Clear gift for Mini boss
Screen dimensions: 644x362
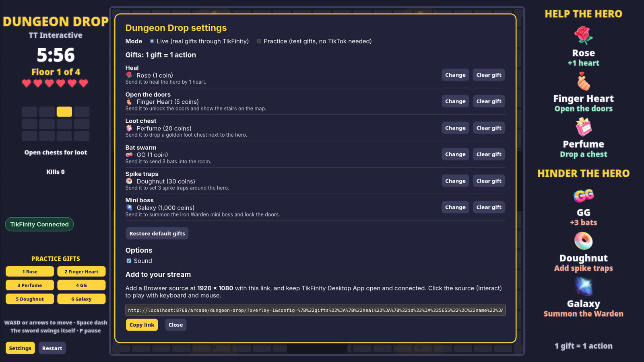pyautogui.click(x=489, y=207)
